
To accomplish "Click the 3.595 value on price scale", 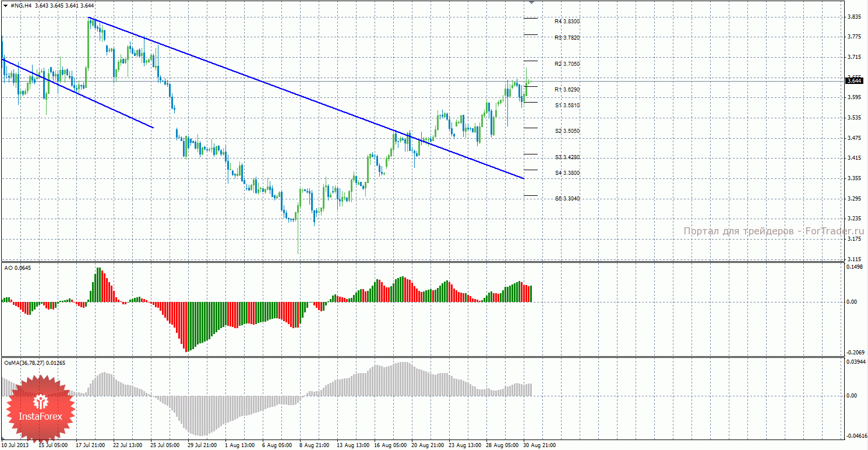I will [x=855, y=97].
